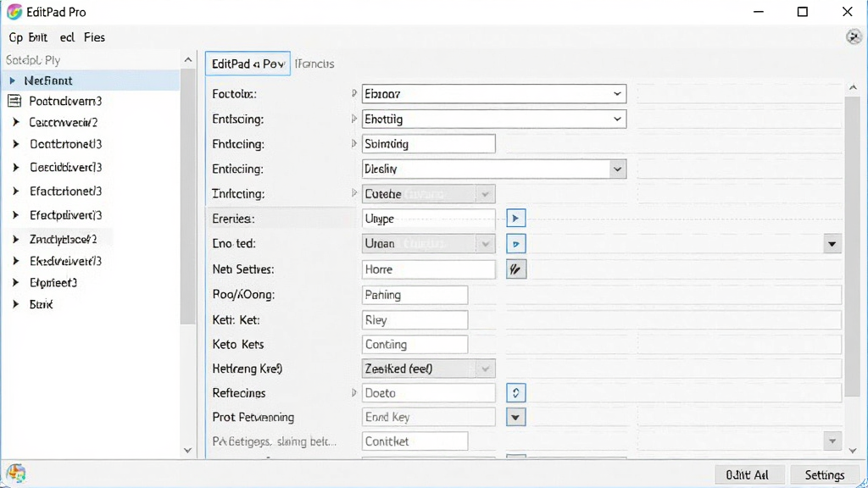Expand the Dcntbrtonetl3 tree node
The width and height of the screenshot is (868, 488).
(x=16, y=144)
